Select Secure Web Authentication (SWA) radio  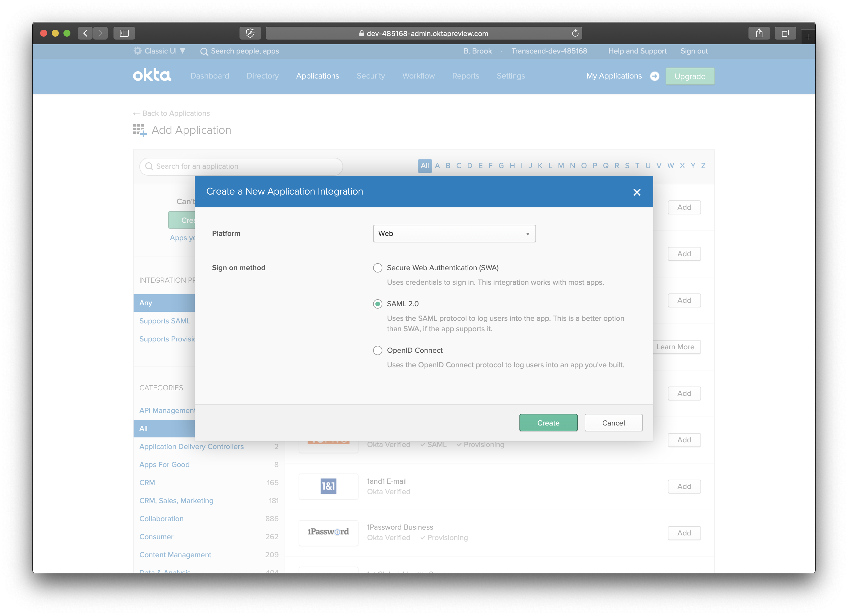click(x=378, y=268)
